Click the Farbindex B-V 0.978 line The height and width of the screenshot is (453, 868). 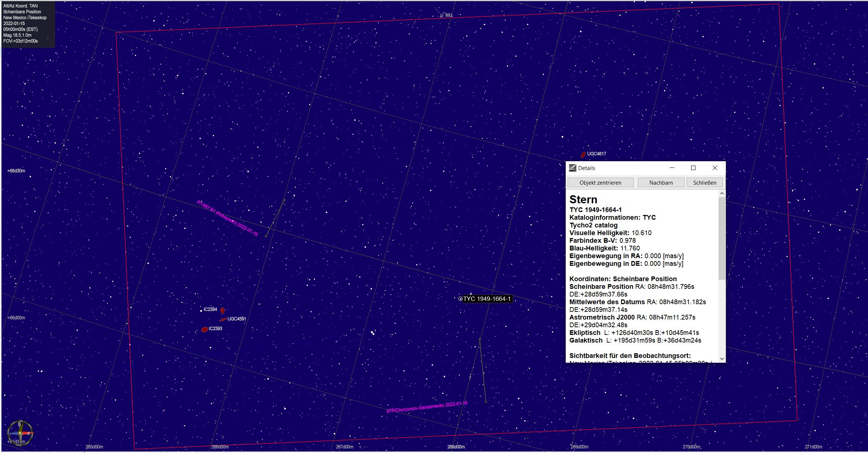click(x=603, y=241)
